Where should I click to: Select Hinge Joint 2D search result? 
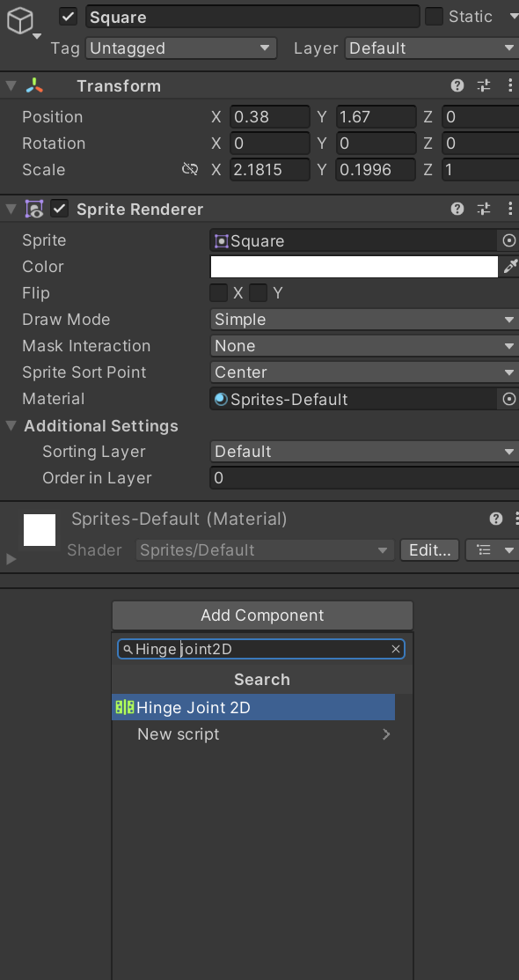[253, 708]
